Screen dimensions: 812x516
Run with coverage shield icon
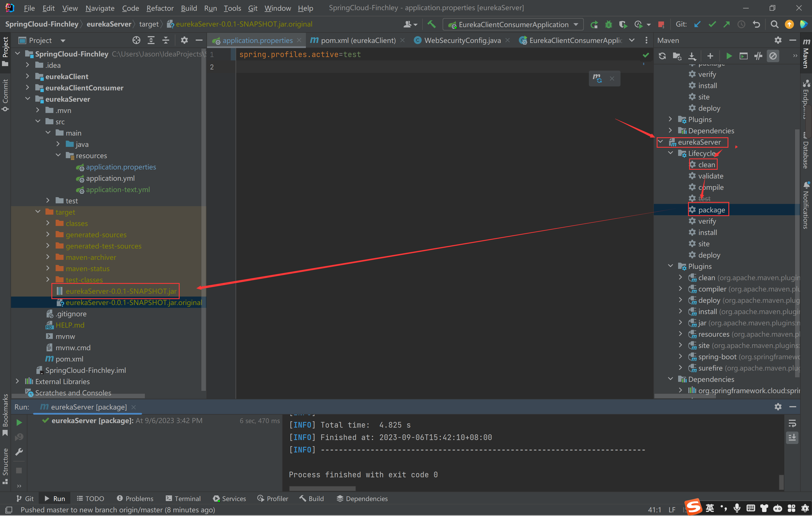coord(623,24)
